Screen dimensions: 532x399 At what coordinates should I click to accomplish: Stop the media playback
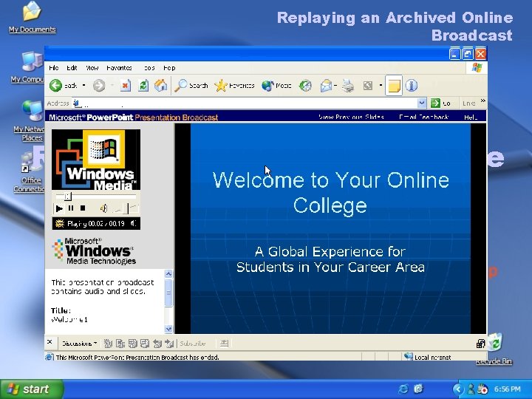[x=82, y=208]
